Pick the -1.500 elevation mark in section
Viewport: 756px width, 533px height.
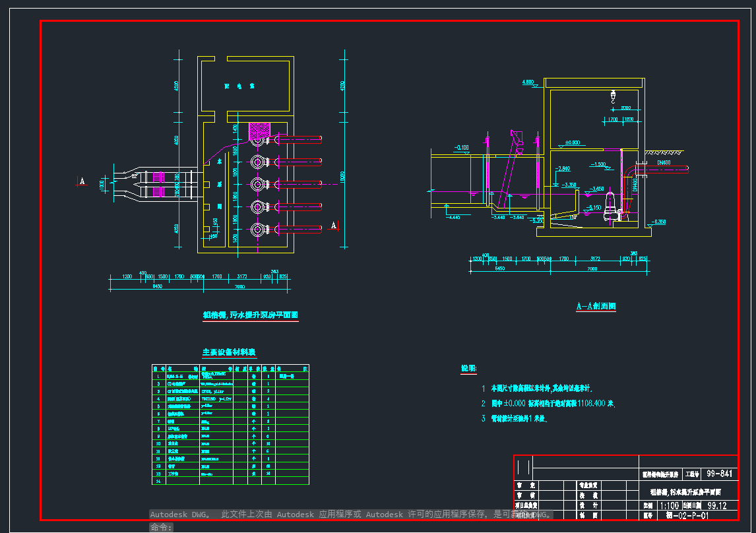pos(598,164)
